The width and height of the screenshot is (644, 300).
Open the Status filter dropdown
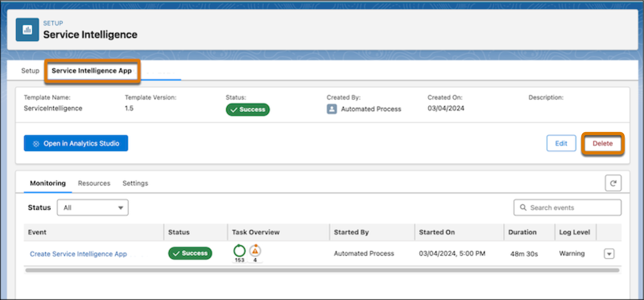coord(93,208)
